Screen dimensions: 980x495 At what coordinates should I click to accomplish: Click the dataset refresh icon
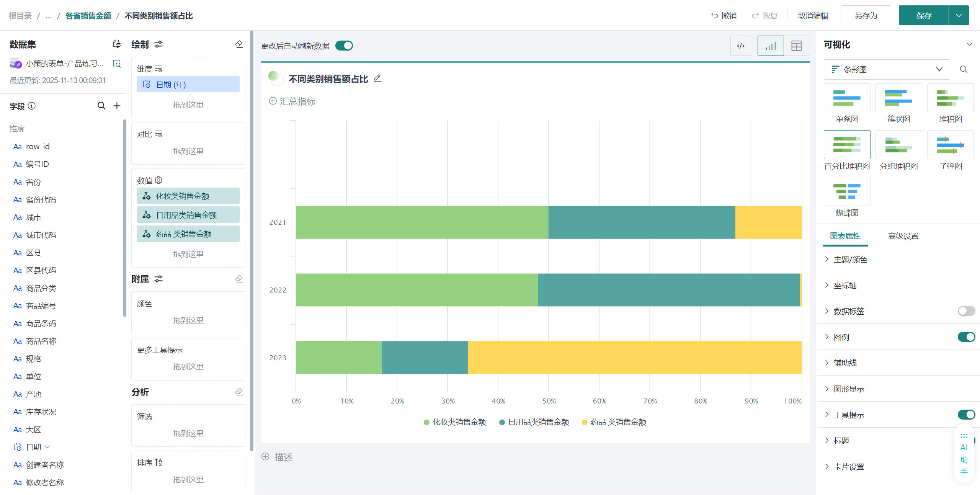(117, 44)
